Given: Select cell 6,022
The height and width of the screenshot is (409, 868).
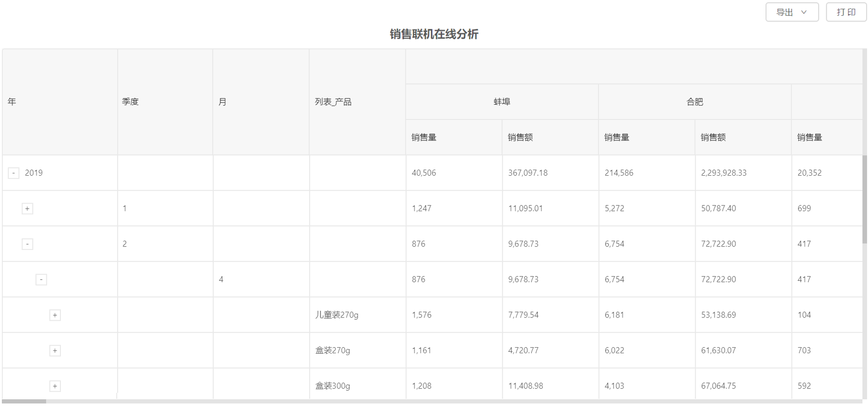Looking at the screenshot, I should [647, 350].
